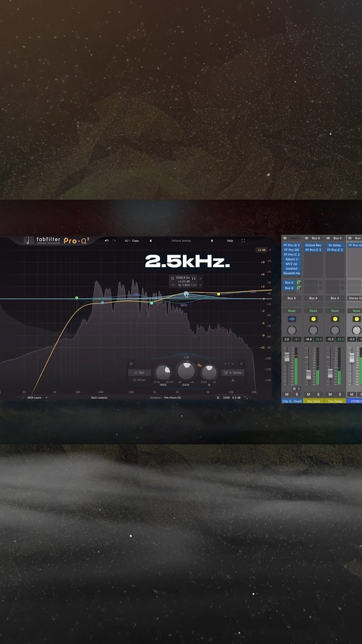Go to previous preset arrow

(x=150, y=240)
